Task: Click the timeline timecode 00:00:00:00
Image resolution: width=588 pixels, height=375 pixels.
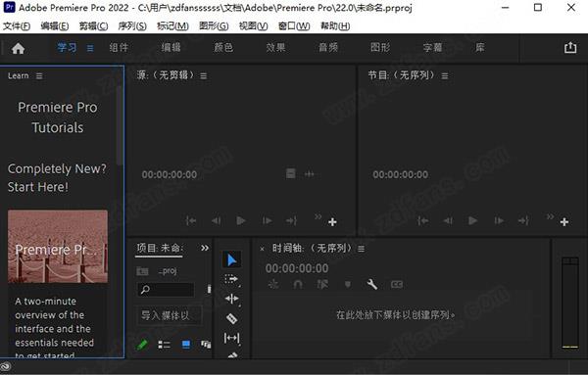Action: 297,268
